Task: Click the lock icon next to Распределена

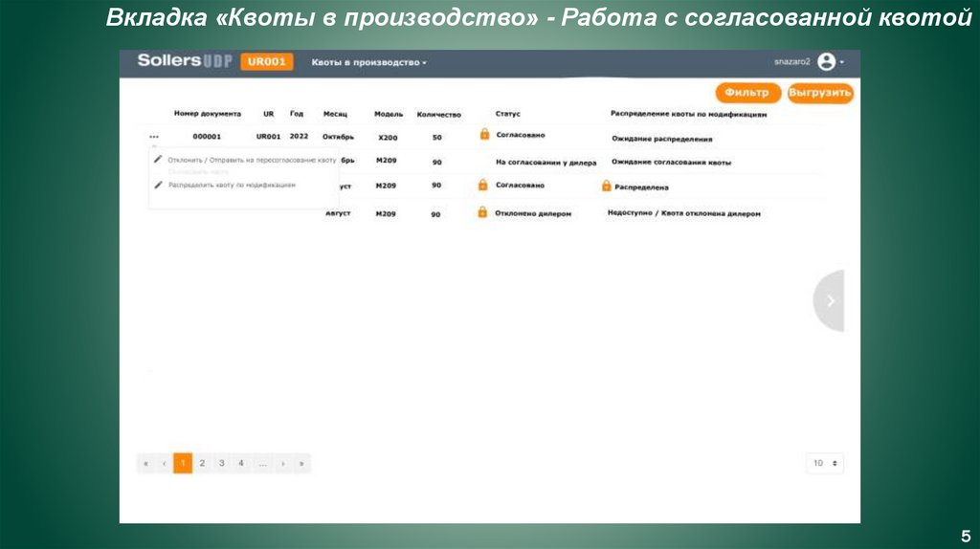Action: pos(606,186)
